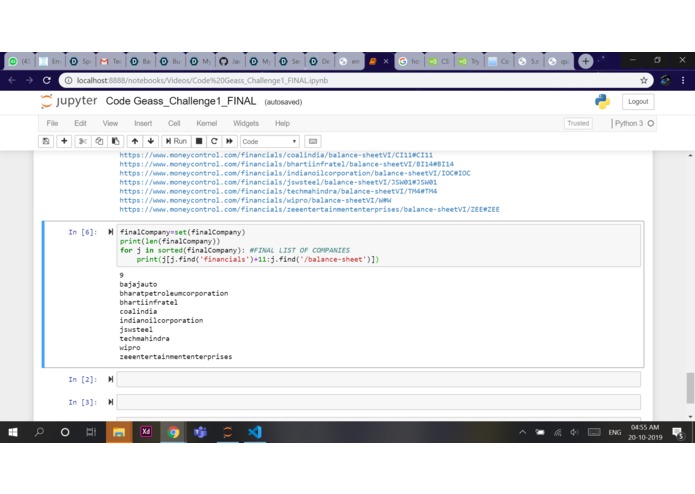Screen dimensions: 695x494
Task: Insert a cell below with plus icon
Action: click(x=64, y=141)
